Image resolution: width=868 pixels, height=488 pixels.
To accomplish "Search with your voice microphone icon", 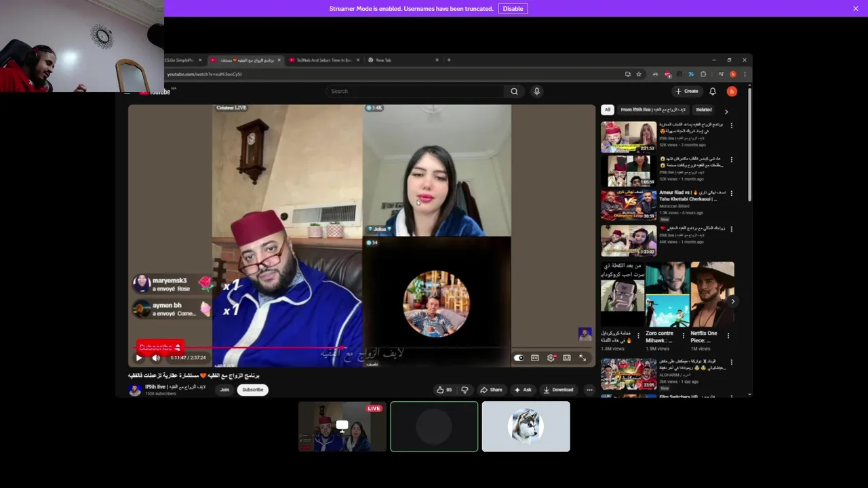I will (536, 91).
